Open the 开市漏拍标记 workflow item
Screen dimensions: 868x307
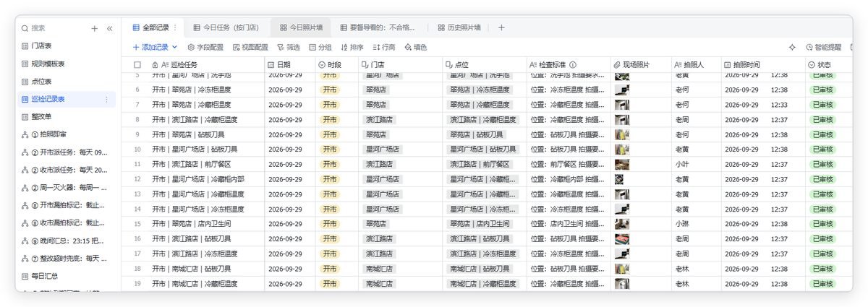pyautogui.click(x=65, y=205)
